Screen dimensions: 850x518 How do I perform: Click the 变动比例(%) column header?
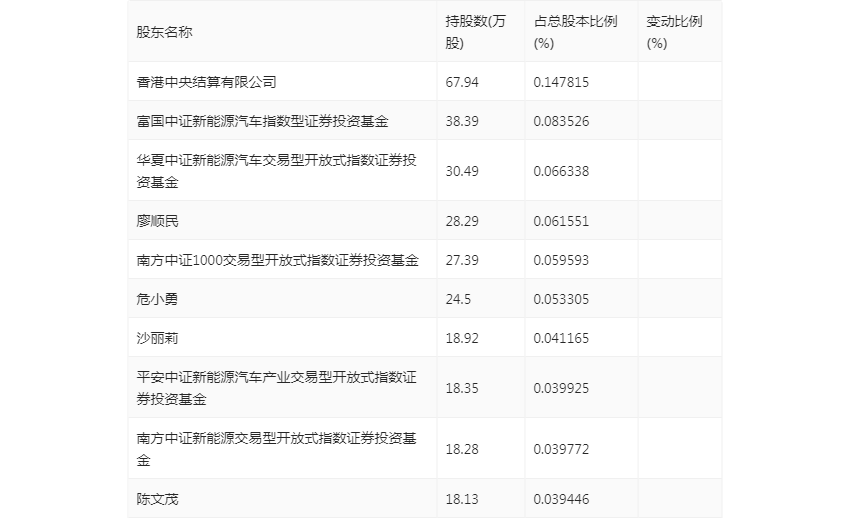coord(674,32)
